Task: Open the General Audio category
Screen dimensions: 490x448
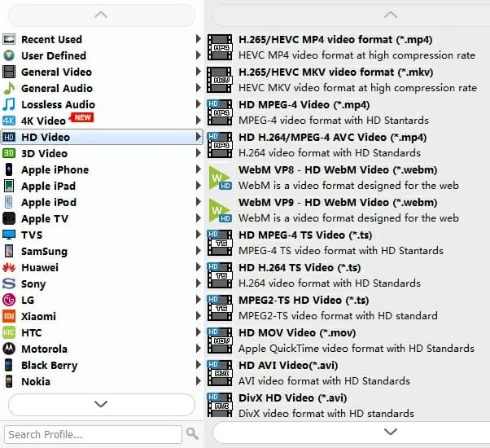Action: pos(102,88)
